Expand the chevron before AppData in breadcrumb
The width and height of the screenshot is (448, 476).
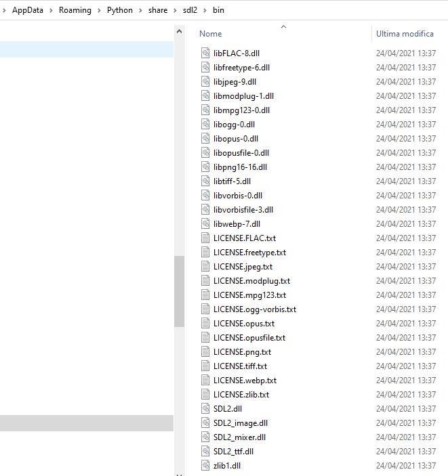(4, 11)
